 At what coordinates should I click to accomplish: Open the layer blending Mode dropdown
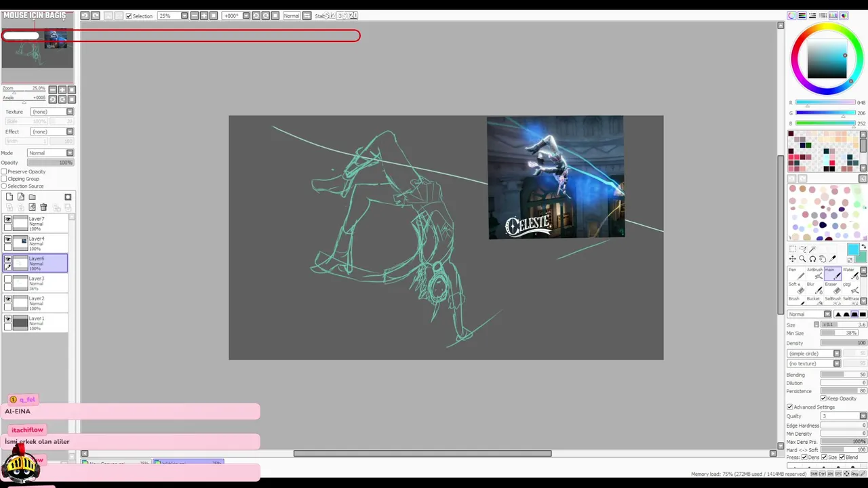50,153
